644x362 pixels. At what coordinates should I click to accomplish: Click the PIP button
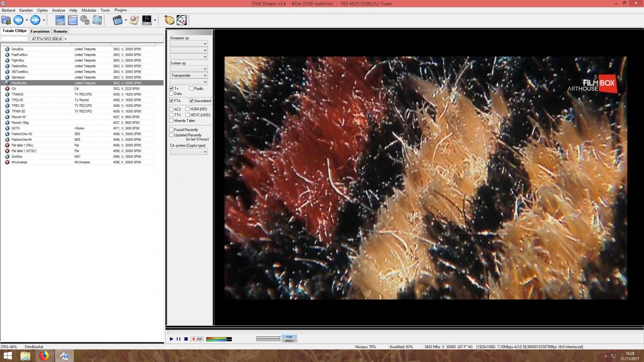[x=197, y=339]
